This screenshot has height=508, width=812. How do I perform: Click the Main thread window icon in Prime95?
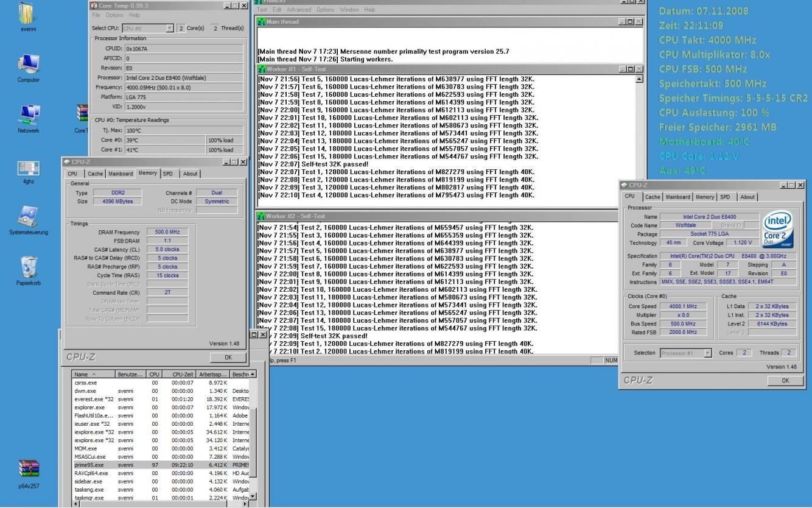[261, 22]
